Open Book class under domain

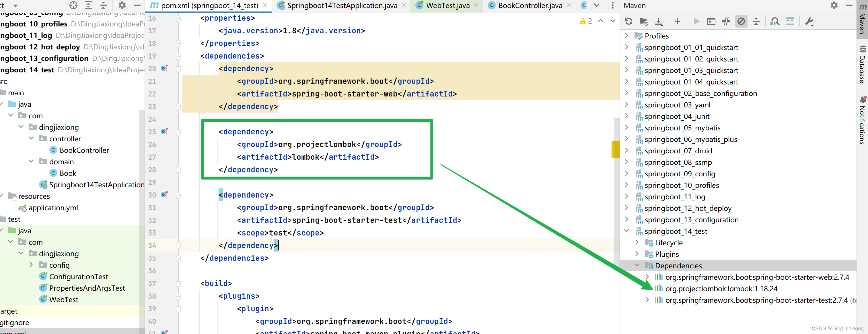click(68, 173)
